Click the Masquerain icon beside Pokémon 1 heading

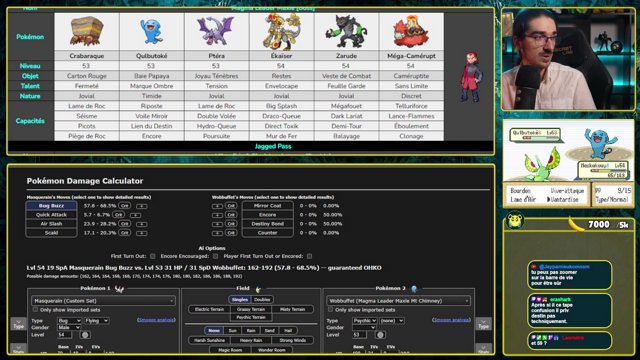point(119,289)
